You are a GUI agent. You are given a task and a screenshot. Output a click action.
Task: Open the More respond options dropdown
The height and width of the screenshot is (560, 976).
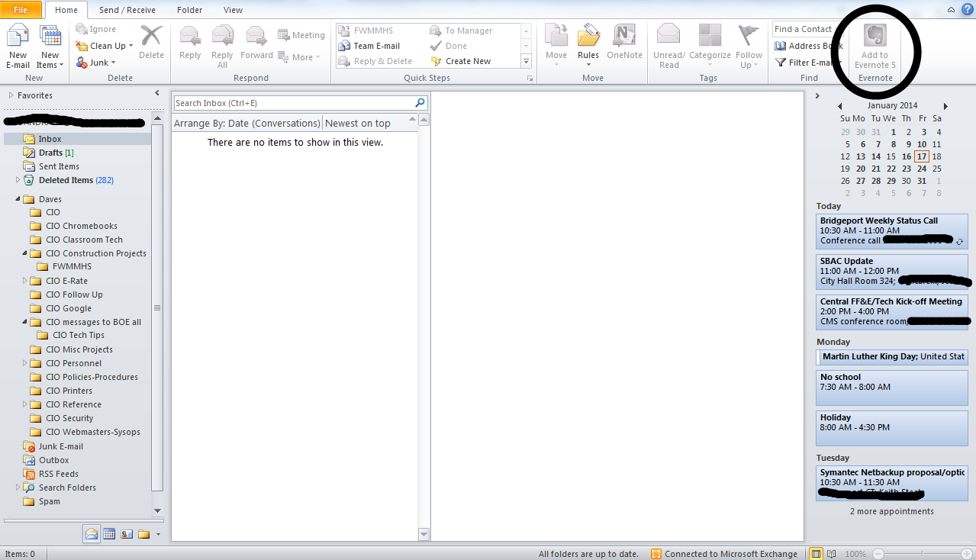(298, 57)
